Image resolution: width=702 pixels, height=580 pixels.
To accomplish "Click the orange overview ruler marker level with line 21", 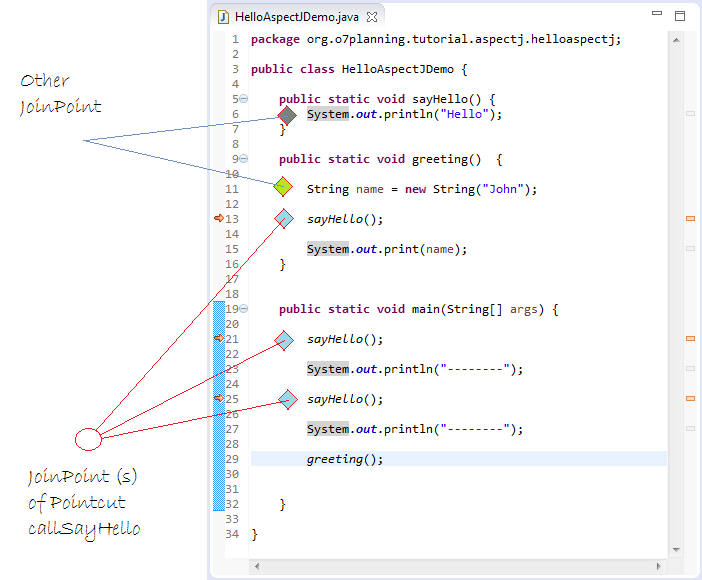I will coord(690,339).
